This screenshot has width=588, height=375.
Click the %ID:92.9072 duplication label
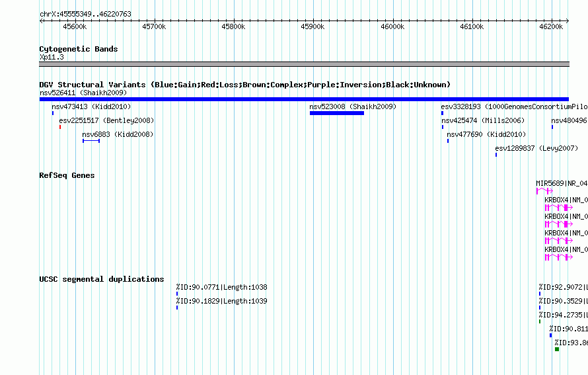(564, 287)
